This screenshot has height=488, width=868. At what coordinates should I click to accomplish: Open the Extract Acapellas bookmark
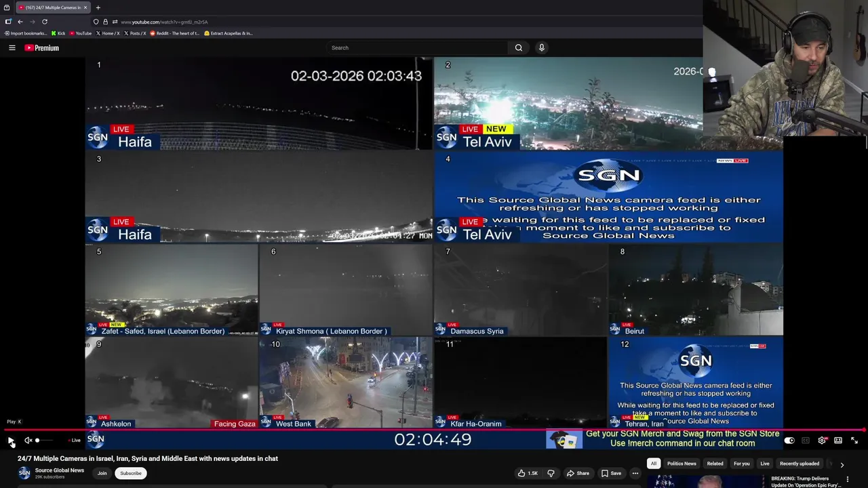(229, 33)
